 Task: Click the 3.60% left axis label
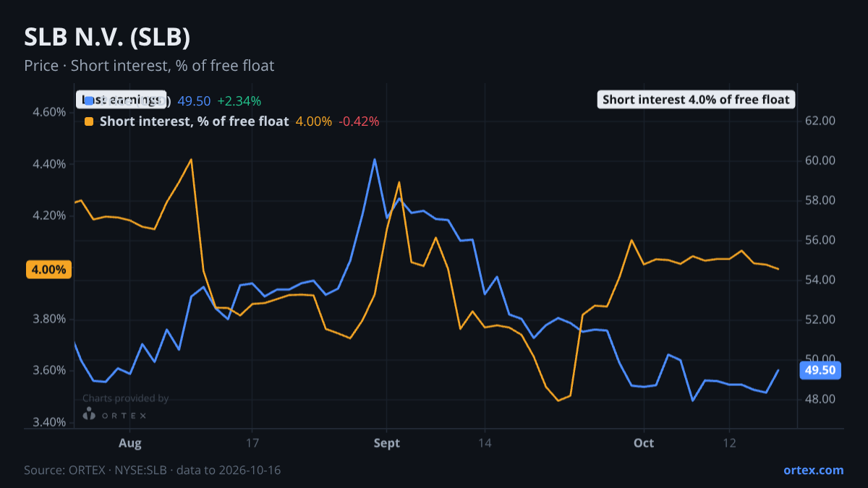click(50, 370)
